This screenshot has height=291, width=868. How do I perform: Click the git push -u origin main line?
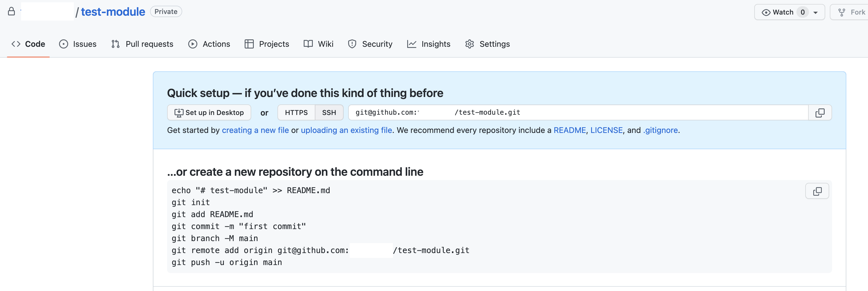(227, 262)
